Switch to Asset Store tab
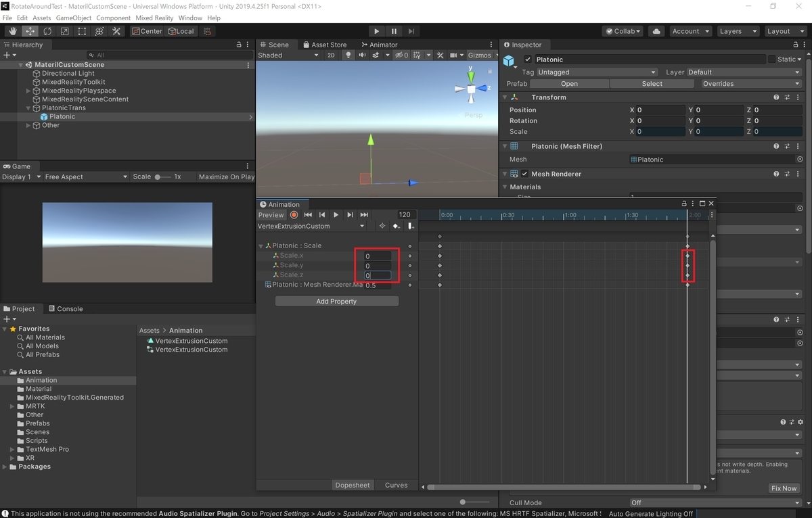This screenshot has width=812, height=518. 324,45
